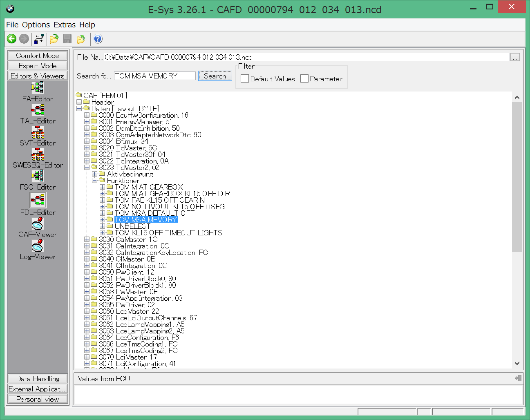Enable the Parameter filter checkbox

click(x=304, y=78)
